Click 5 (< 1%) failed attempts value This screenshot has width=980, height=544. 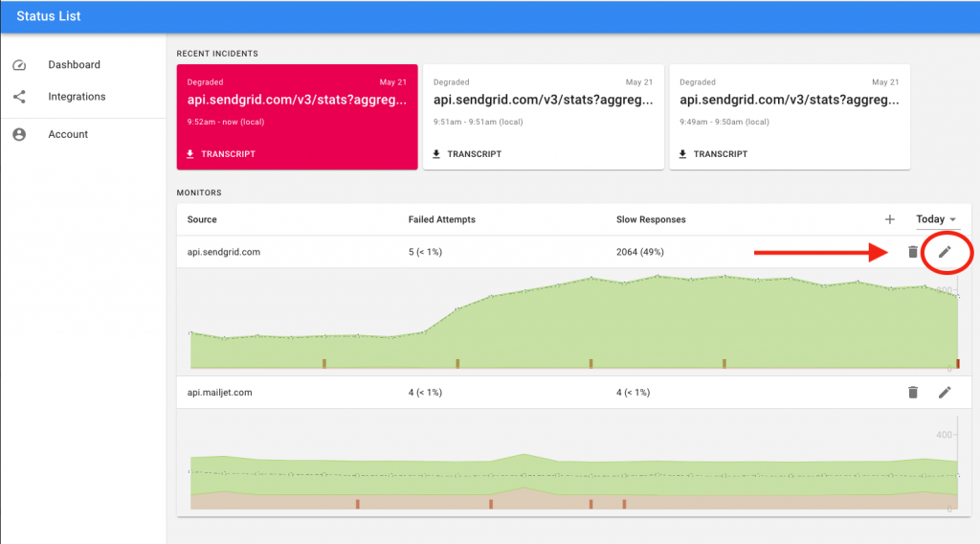[425, 252]
